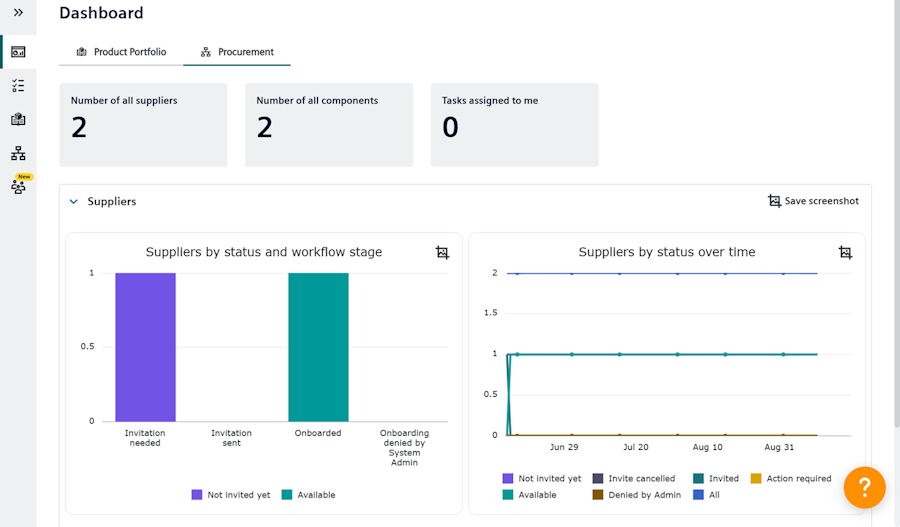Toggle Available legend in bar chart
This screenshot has width=900, height=527.
tap(308, 495)
